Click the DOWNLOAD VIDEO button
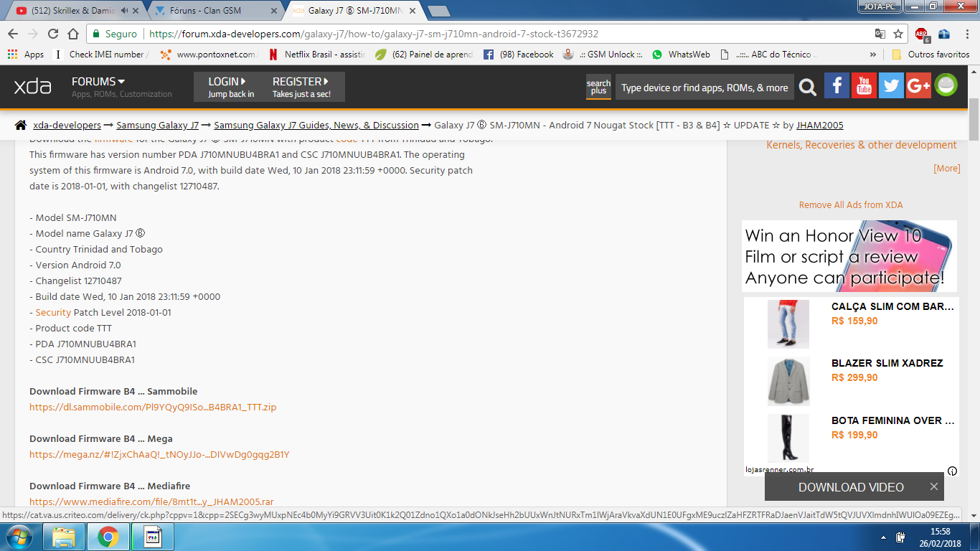The height and width of the screenshot is (551, 980). (x=851, y=487)
